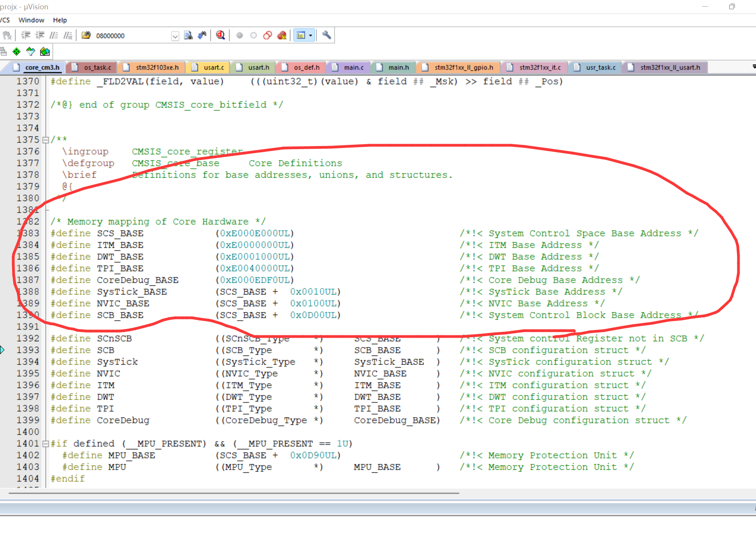Open the SVCS menu
The height and width of the screenshot is (548, 756).
tap(5, 20)
